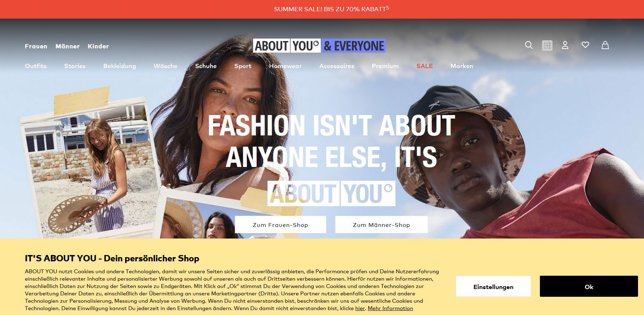The height and width of the screenshot is (315, 644).
Task: Open the wishlist heart icon
Action: (x=585, y=45)
